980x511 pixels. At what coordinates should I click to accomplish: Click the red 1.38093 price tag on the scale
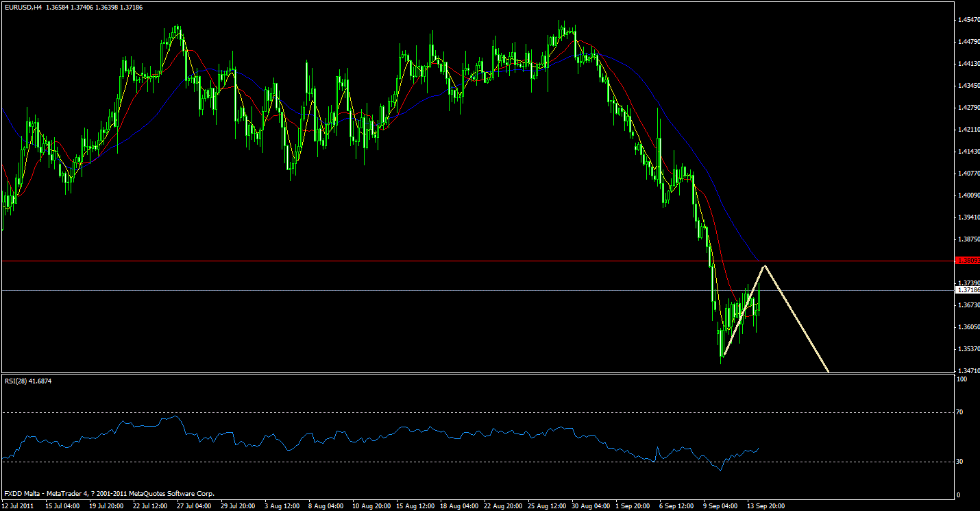[x=966, y=261]
